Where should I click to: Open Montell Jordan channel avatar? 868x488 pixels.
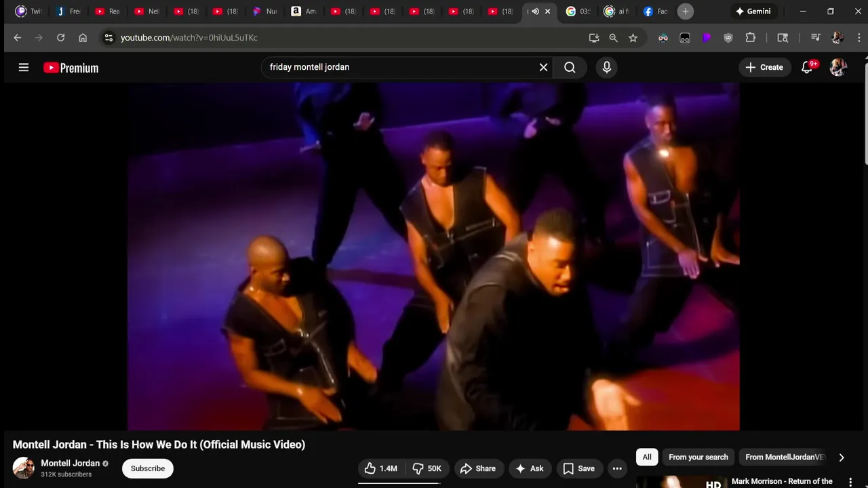(24, 468)
